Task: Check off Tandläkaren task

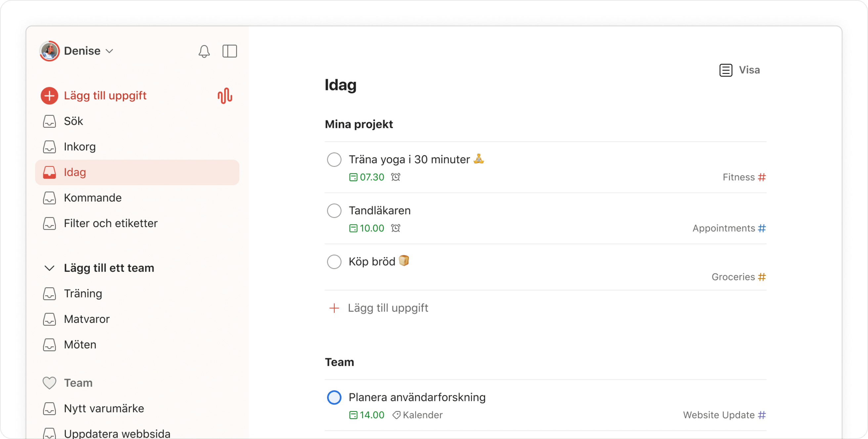Action: (x=334, y=211)
